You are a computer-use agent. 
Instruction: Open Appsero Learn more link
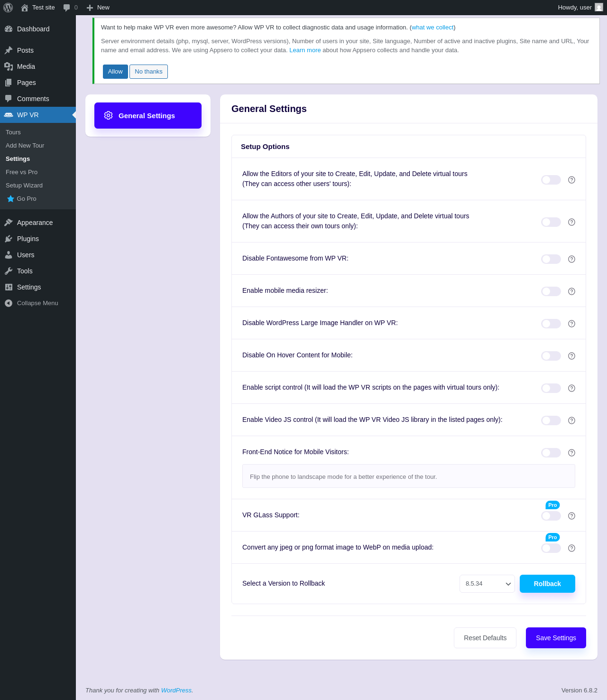[x=305, y=50]
